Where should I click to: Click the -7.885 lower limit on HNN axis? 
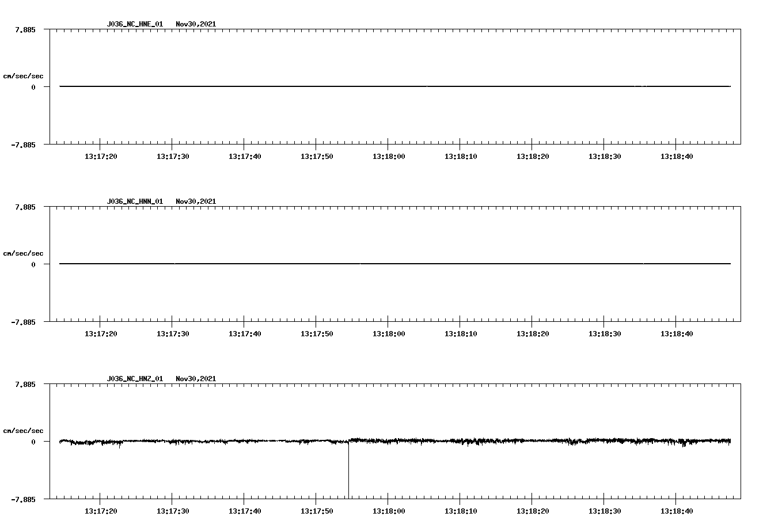tap(24, 322)
